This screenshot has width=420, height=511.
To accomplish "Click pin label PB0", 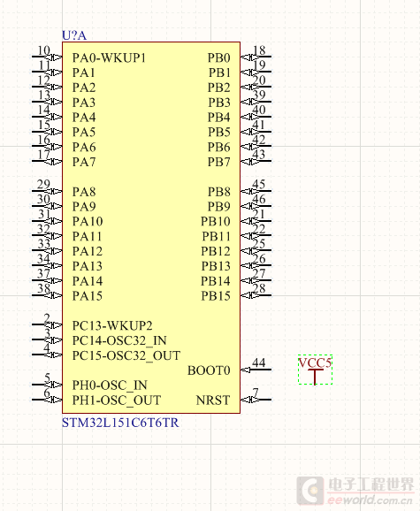I will tap(219, 57).
